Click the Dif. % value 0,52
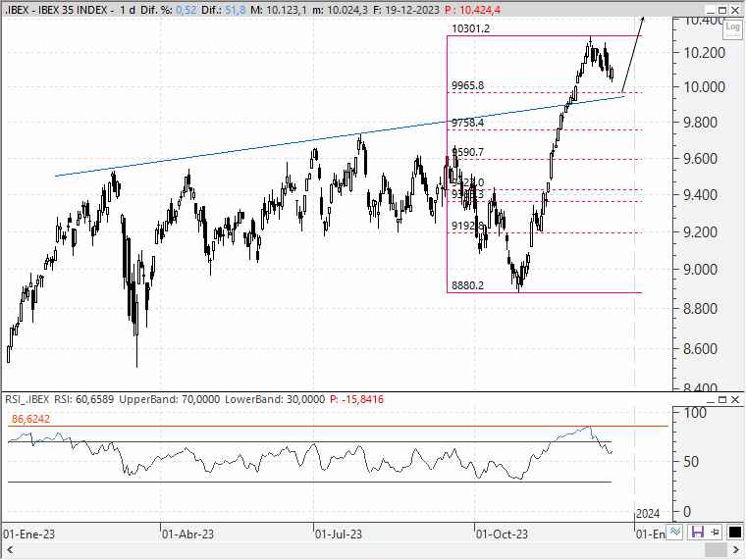The width and height of the screenshot is (746, 560). (186, 10)
